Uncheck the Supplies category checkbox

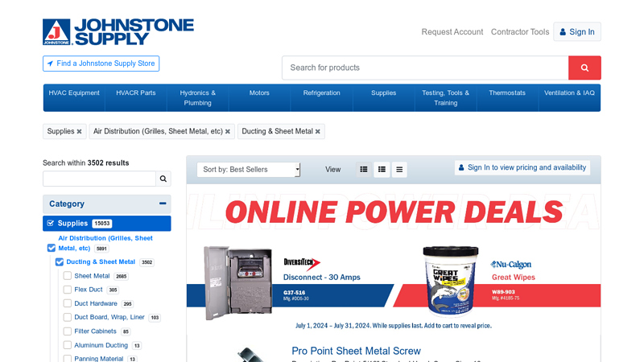51,224
